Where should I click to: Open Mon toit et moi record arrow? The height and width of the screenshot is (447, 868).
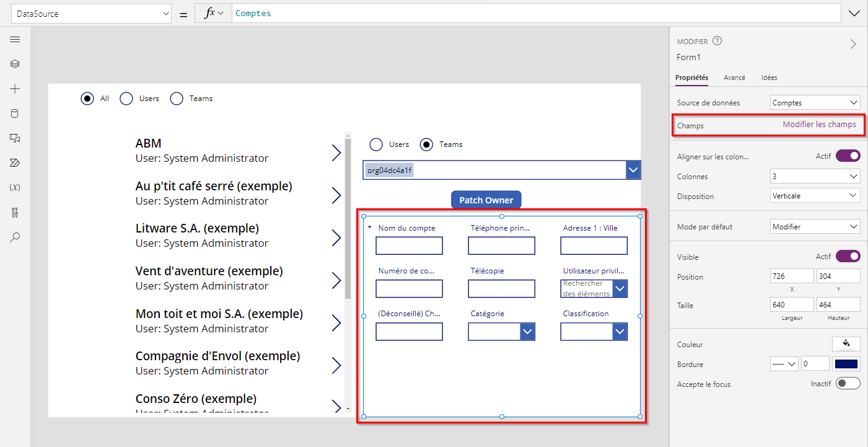[x=336, y=323]
